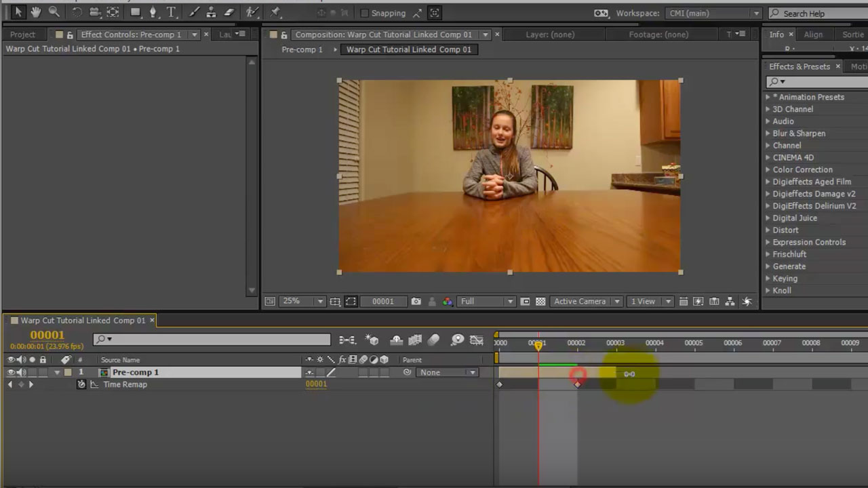The height and width of the screenshot is (488, 868).
Task: Toggle the Composition viewer lock
Action: coord(283,35)
